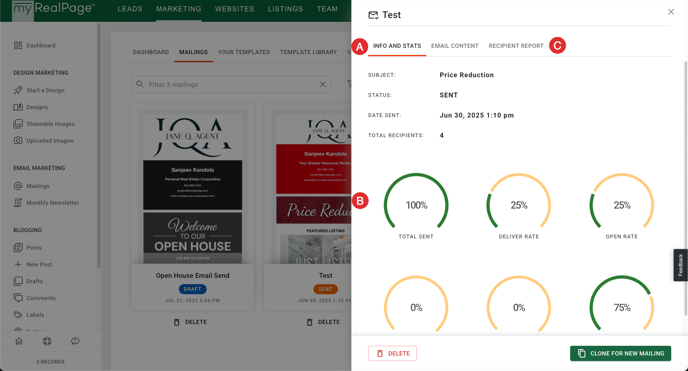Open the TEAM menu
The image size is (688, 371).
pyautogui.click(x=327, y=9)
